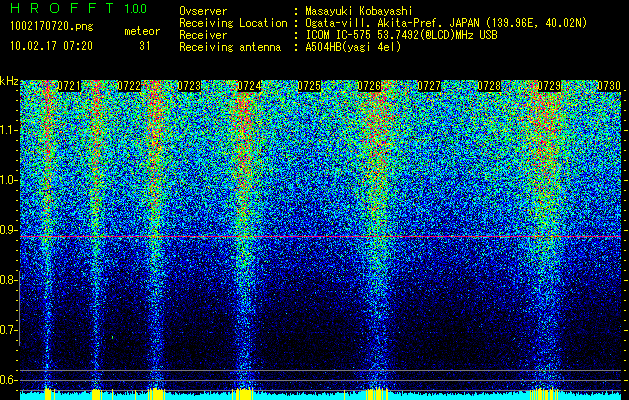
Task: Click the red horizontal carrier frequency line
Action: coord(321,237)
